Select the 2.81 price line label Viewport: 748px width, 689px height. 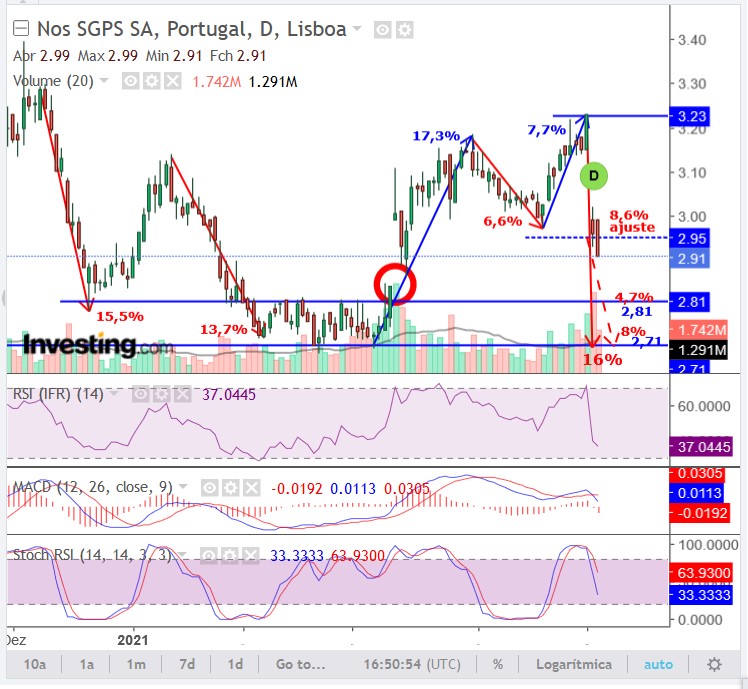click(x=690, y=302)
